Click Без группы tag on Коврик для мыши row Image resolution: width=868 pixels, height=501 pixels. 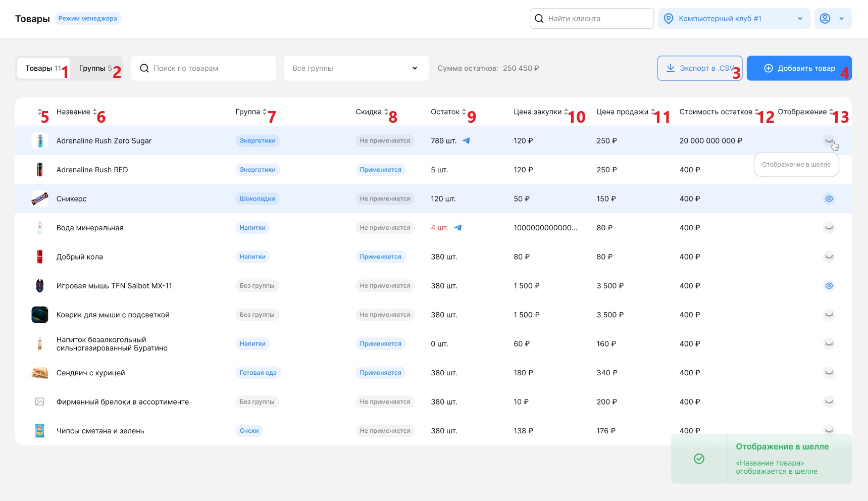(x=257, y=315)
